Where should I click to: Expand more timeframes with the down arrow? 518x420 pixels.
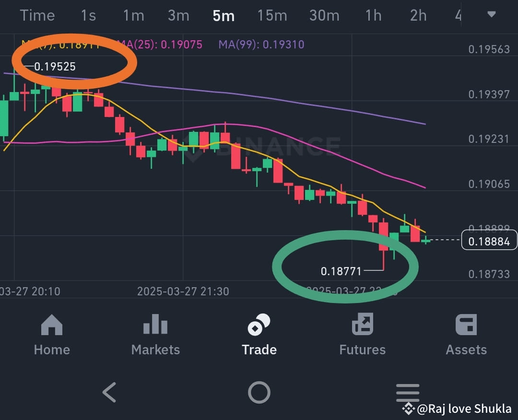pyautogui.click(x=492, y=14)
